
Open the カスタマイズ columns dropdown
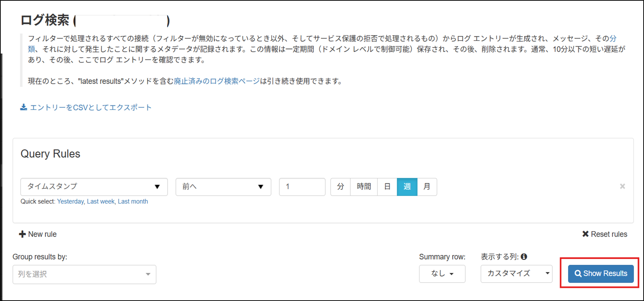coord(516,274)
